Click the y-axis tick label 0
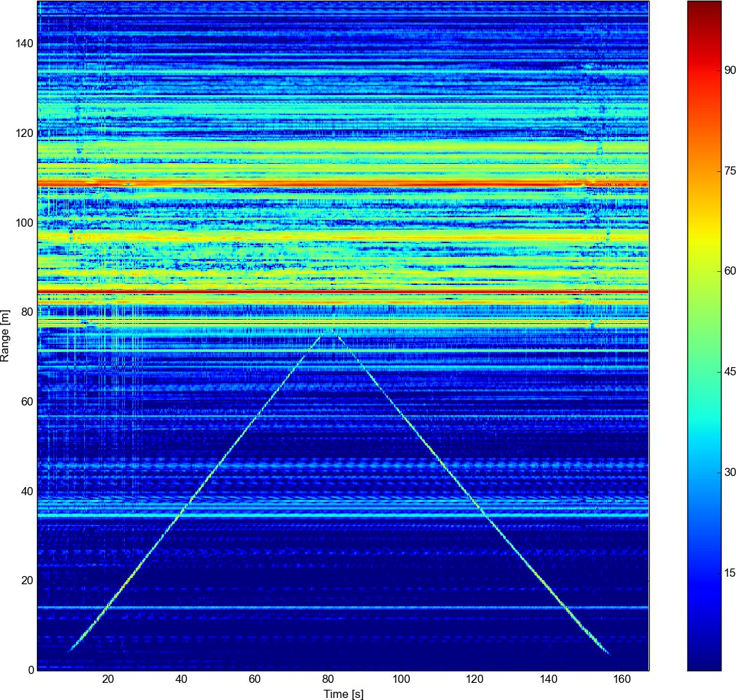 pos(31,670)
